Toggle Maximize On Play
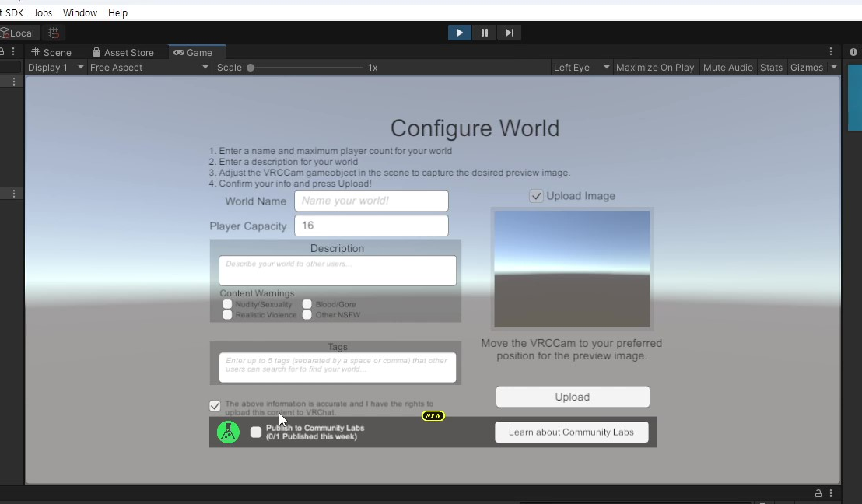The width and height of the screenshot is (862, 504). pyautogui.click(x=655, y=68)
